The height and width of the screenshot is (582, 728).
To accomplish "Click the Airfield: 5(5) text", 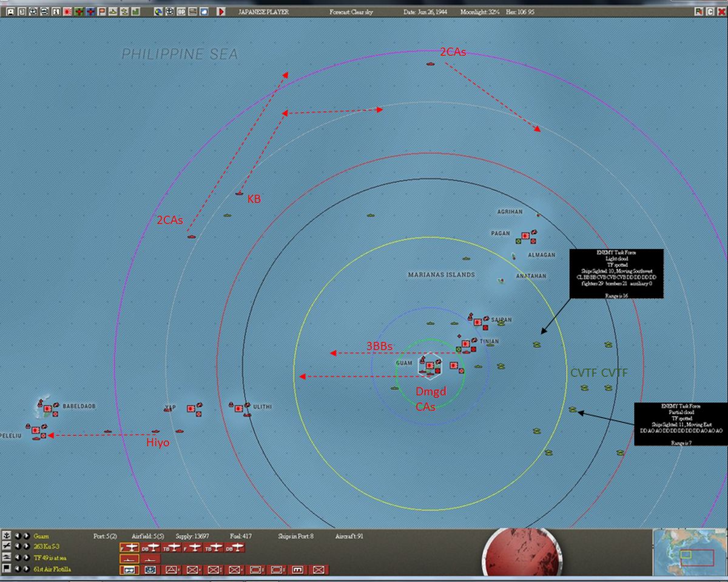I will [148, 536].
